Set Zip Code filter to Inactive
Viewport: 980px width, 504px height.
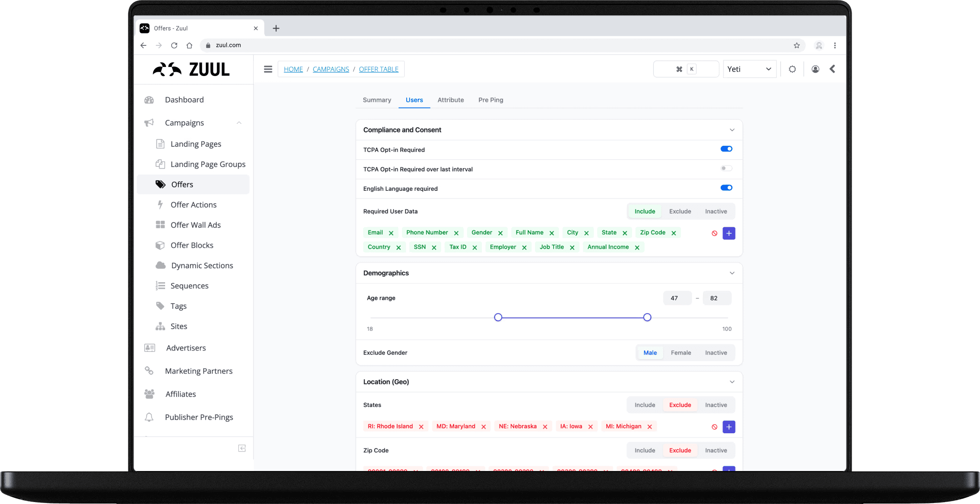[x=716, y=450]
